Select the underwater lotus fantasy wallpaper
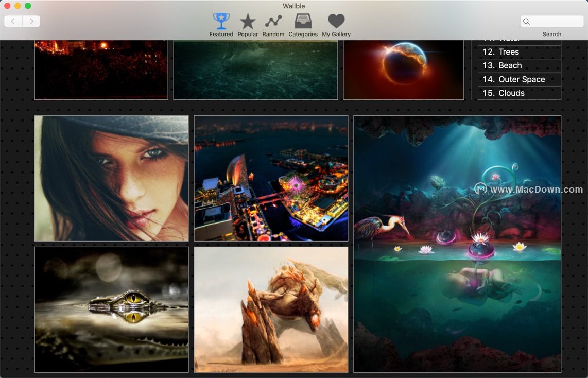Viewport: 588px width, 378px height. [457, 244]
